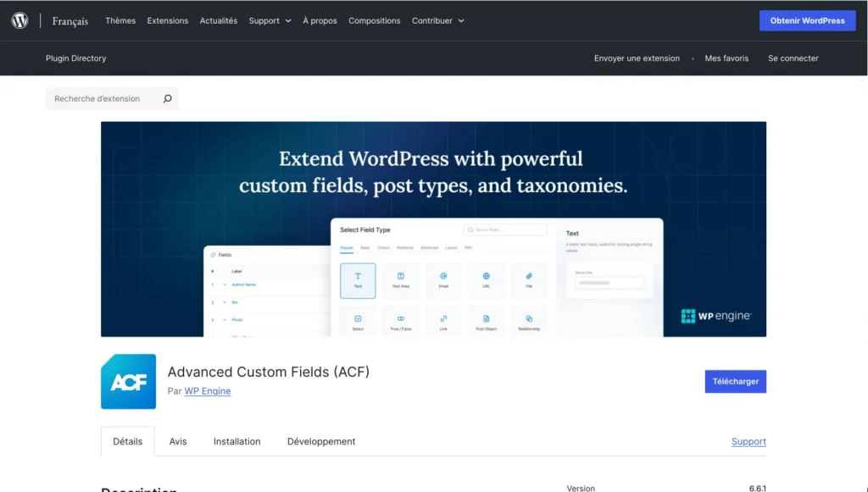This screenshot has width=868, height=492.
Task: Select the Select field type icon
Action: tap(357, 320)
